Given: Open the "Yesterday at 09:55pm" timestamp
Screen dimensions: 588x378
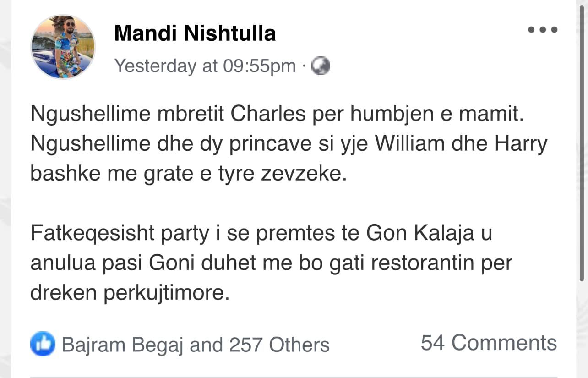Looking at the screenshot, I should pos(205,66).
